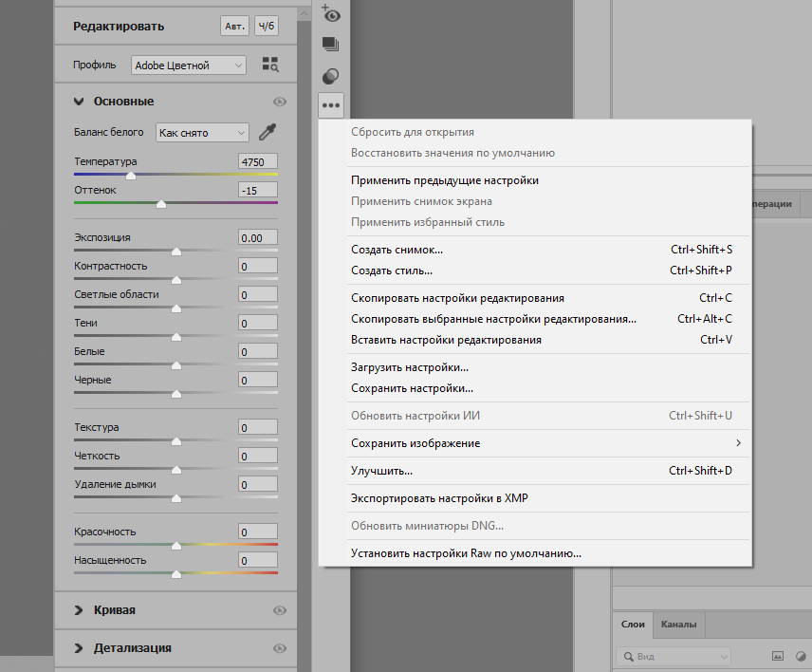
Task: Open the Профиль dropdown Adobe Цветной
Action: tap(188, 65)
